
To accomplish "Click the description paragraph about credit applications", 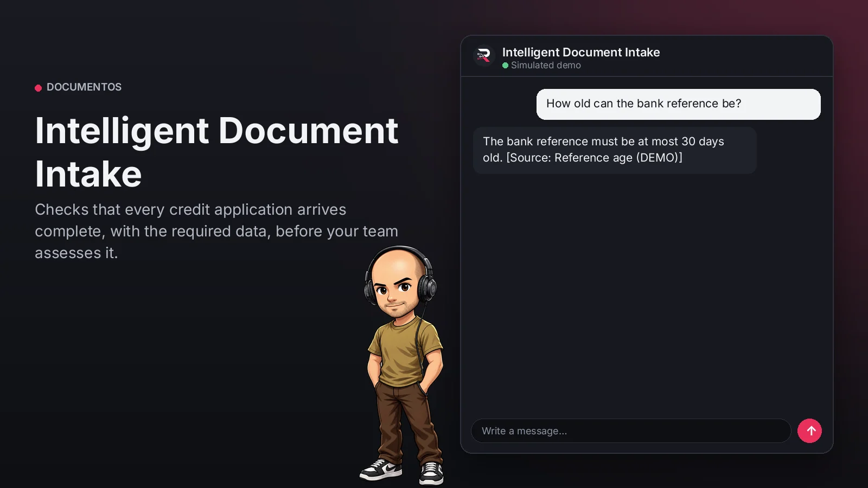I will 216,231.
